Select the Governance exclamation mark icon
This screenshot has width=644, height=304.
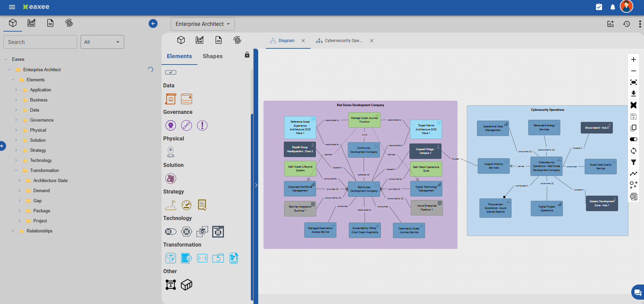point(202,125)
